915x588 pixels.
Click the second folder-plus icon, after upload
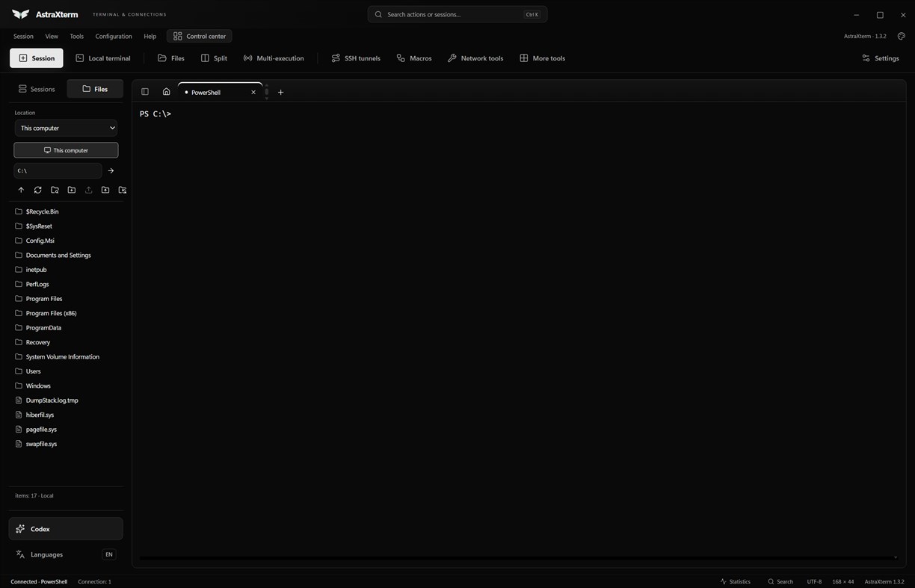[105, 190]
